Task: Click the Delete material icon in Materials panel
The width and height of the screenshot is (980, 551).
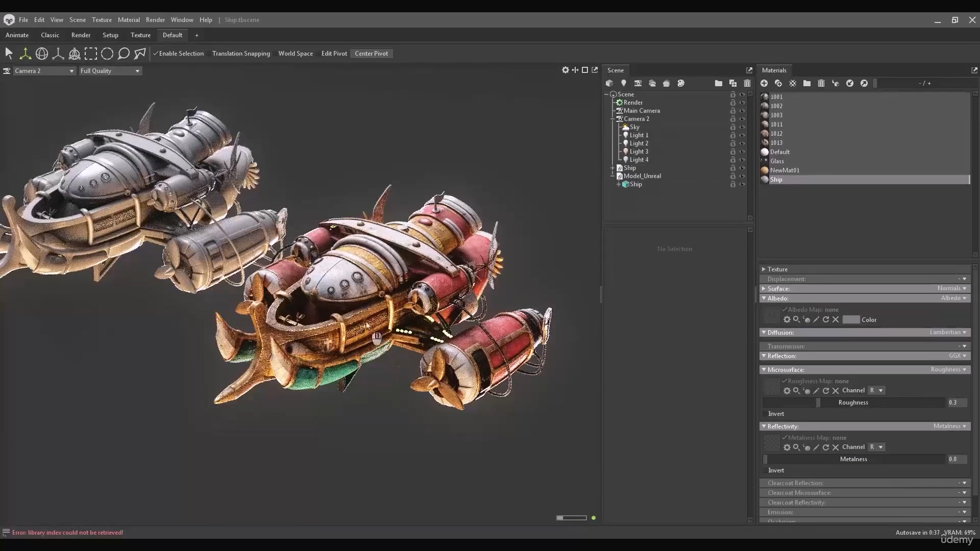Action: (x=821, y=83)
